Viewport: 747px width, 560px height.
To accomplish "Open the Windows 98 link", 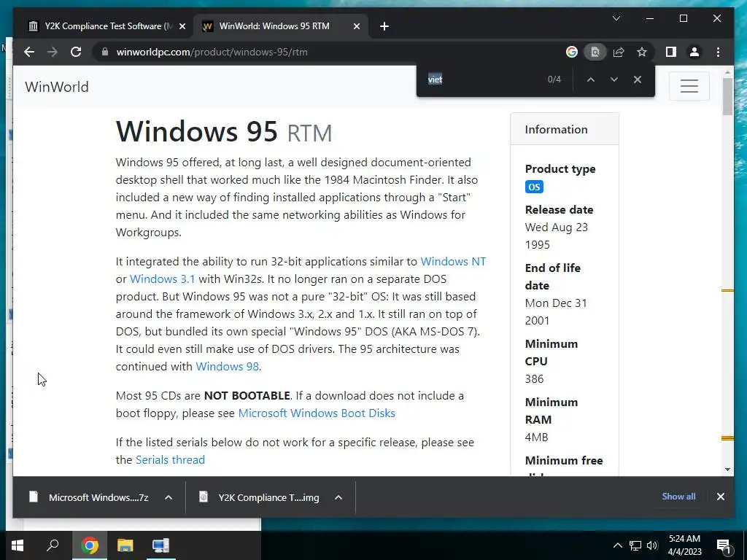I will 228,367.
